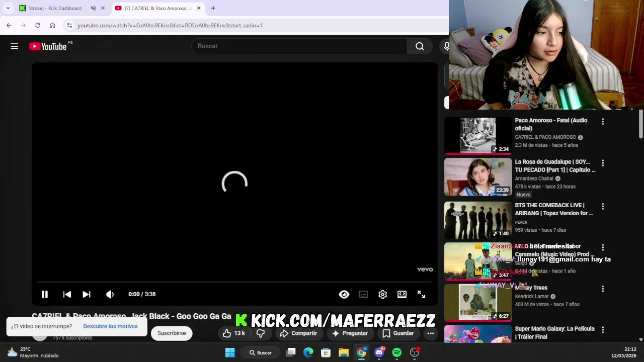Screen dimensions: 644x362
Task: Open the Descubre los motivos link
Action: tap(110, 326)
